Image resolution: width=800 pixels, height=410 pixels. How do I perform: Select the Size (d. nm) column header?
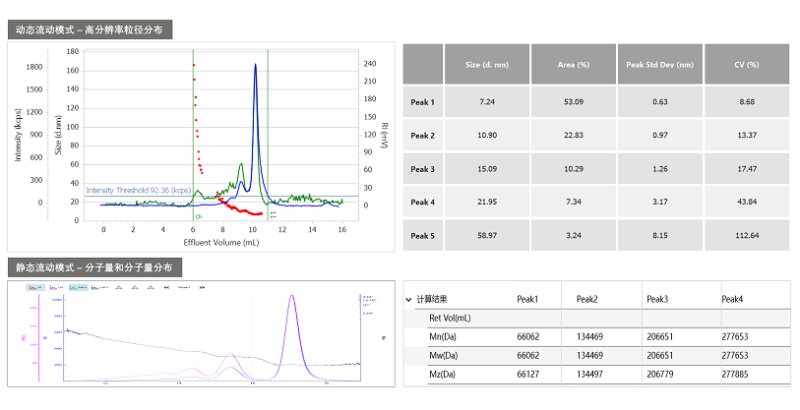[486, 65]
